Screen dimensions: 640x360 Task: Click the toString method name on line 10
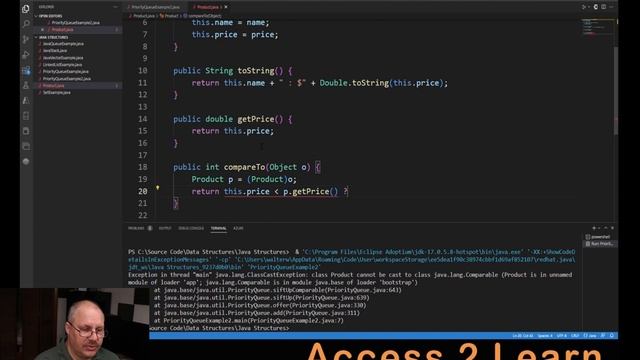256,71
